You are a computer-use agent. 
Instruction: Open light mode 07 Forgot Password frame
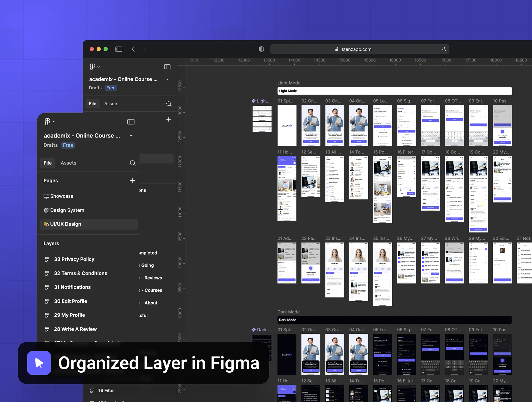(x=430, y=125)
